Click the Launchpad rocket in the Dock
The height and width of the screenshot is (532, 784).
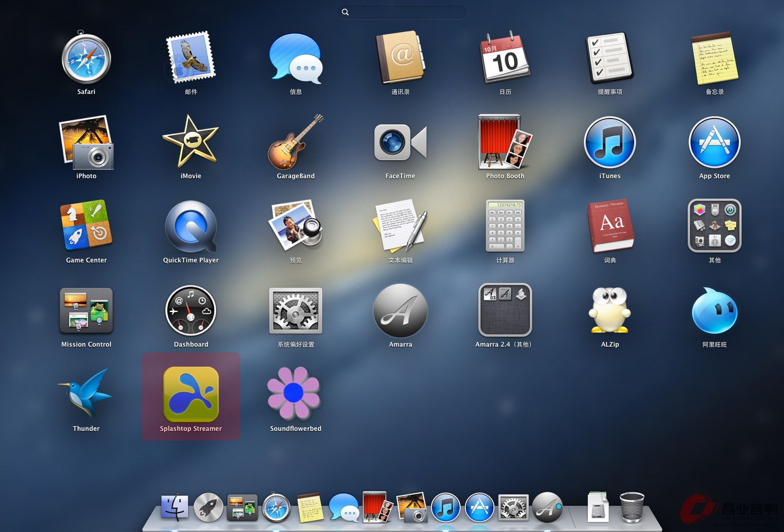(x=208, y=507)
